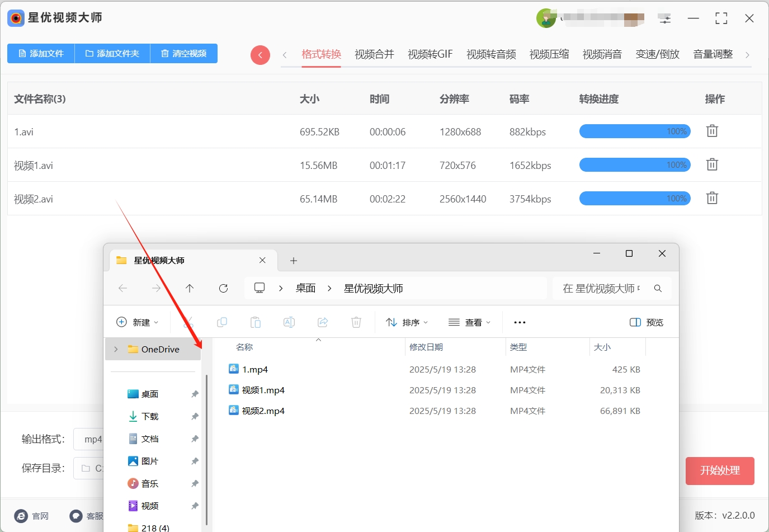Image resolution: width=769 pixels, height=532 pixels.
Task: Open 客服 support icon at bottom
Action: tap(76, 516)
